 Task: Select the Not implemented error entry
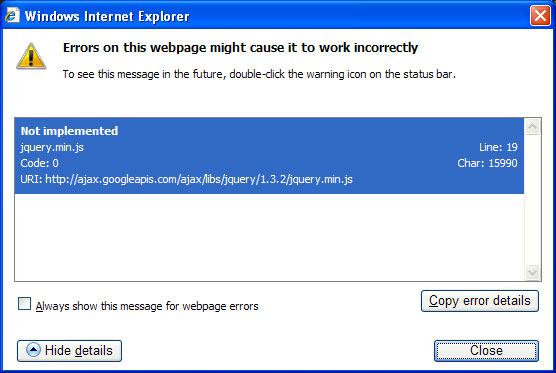coord(269,156)
